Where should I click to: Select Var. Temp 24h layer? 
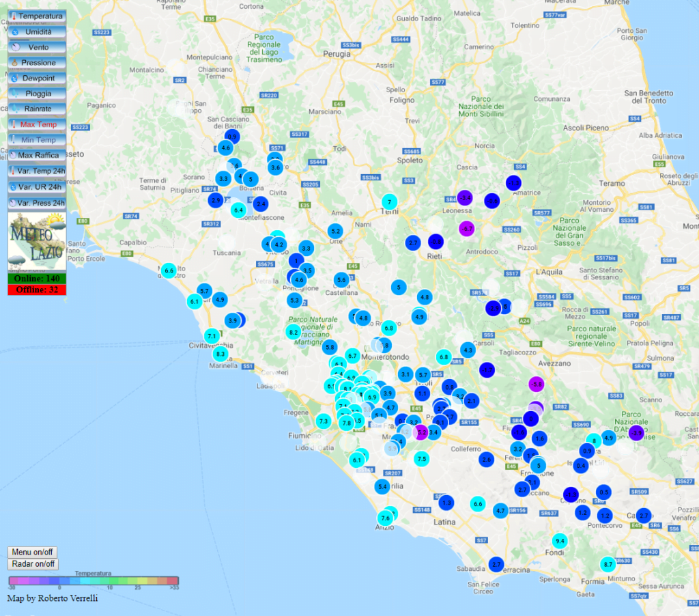37,171
